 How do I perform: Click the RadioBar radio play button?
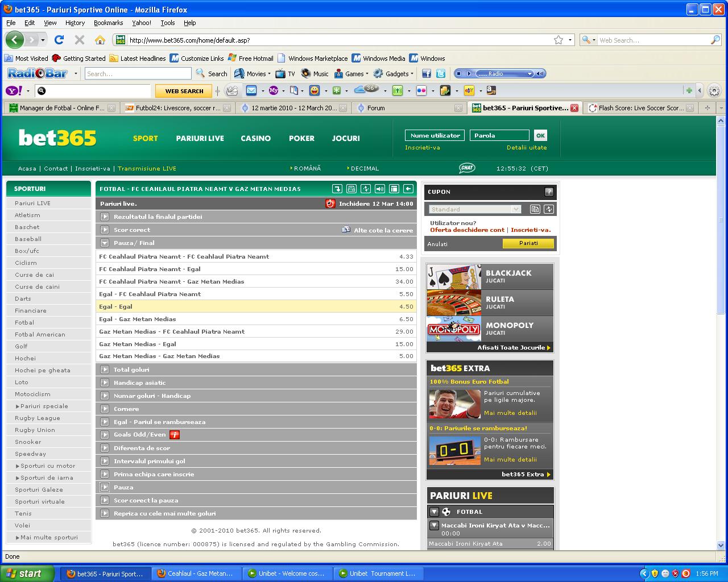469,73
